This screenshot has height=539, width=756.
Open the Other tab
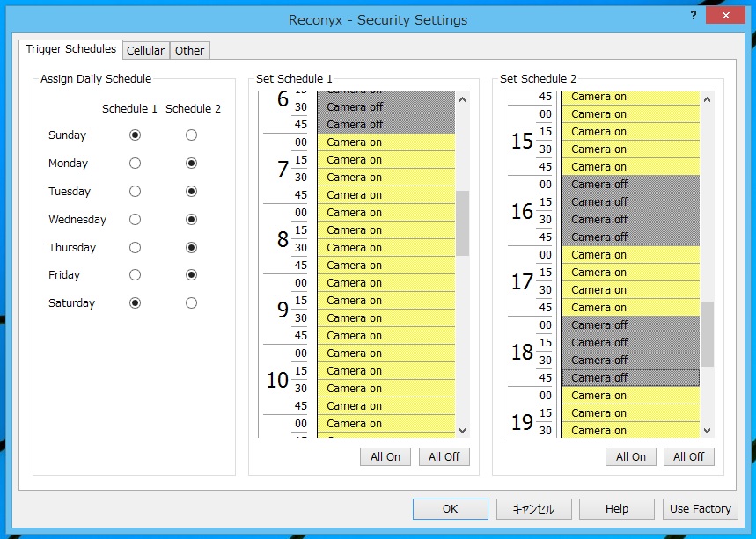[x=189, y=51]
